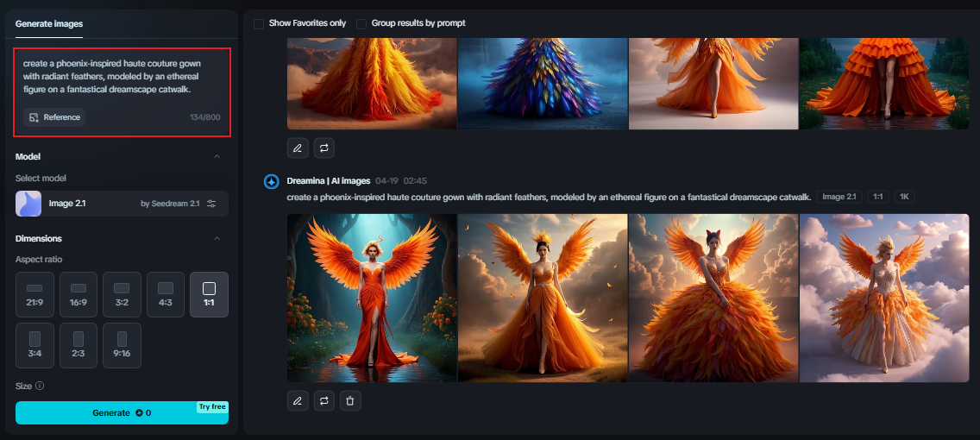Enable Group results by prompt checkbox
980x440 pixels.
tap(361, 24)
